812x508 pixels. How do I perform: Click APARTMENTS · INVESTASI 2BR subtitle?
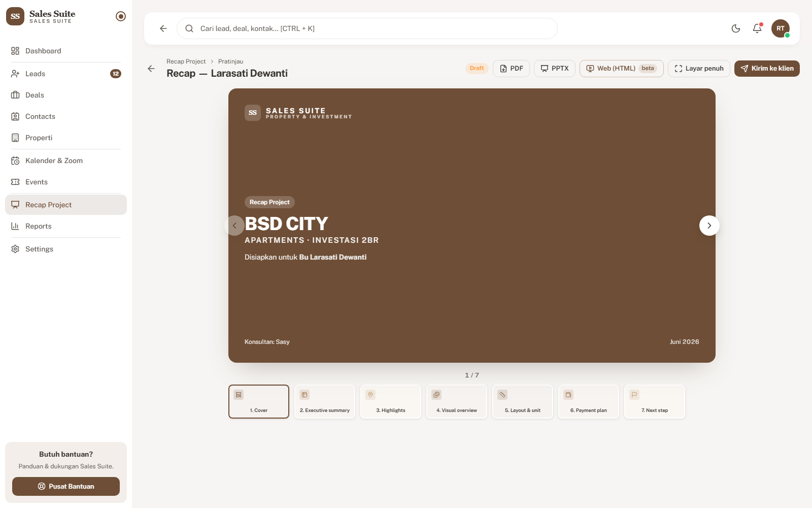coord(312,240)
